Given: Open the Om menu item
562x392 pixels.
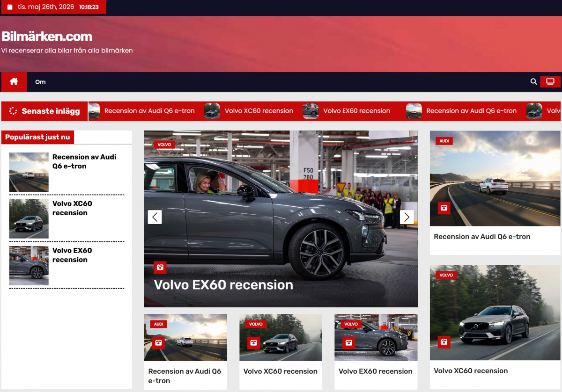Looking at the screenshot, I should pyautogui.click(x=40, y=82).
